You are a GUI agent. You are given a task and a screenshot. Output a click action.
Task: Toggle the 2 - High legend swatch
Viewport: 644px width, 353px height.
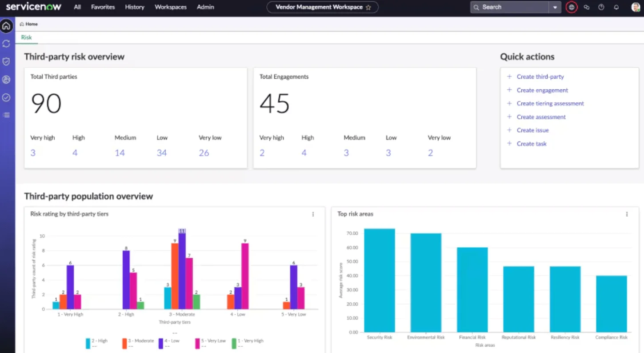click(x=88, y=343)
